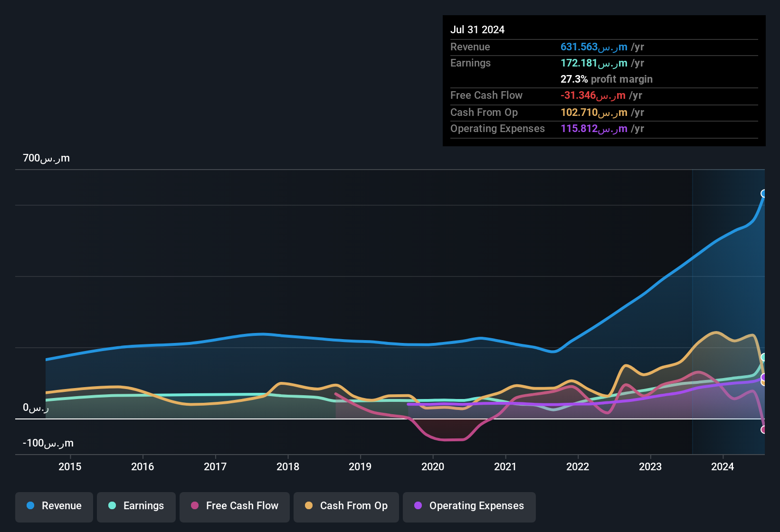The width and height of the screenshot is (780, 532).
Task: Expand the Cash From Op legend entry
Action: coord(346,506)
